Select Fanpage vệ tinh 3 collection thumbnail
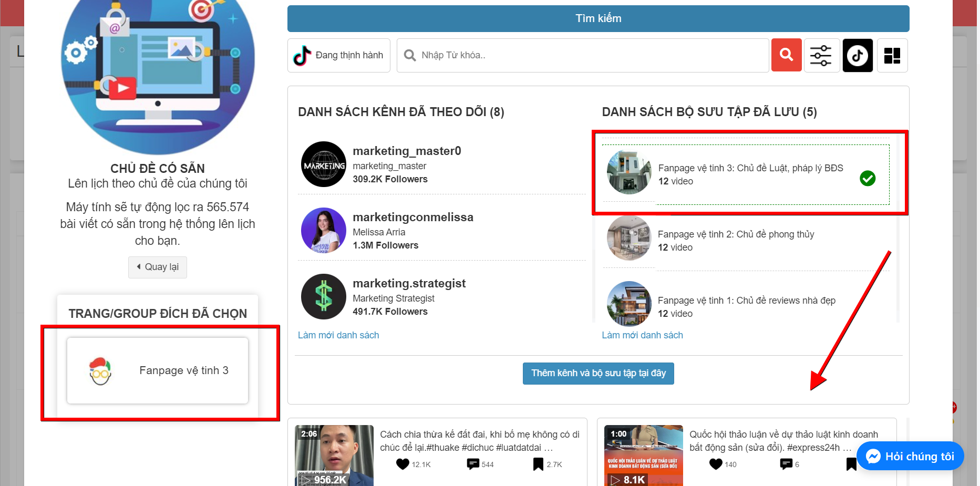Image resolution: width=980 pixels, height=486 pixels. pyautogui.click(x=629, y=172)
